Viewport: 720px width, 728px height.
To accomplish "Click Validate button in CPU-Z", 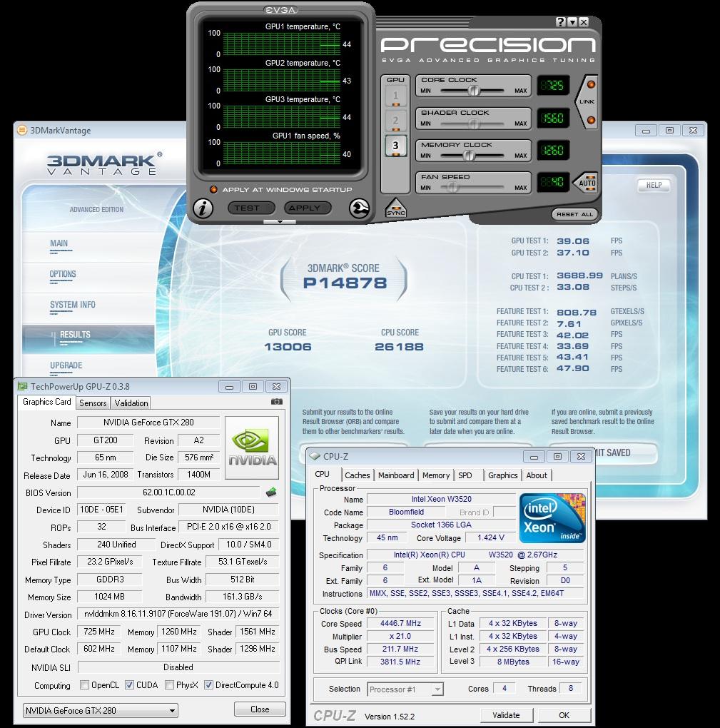I will (506, 715).
